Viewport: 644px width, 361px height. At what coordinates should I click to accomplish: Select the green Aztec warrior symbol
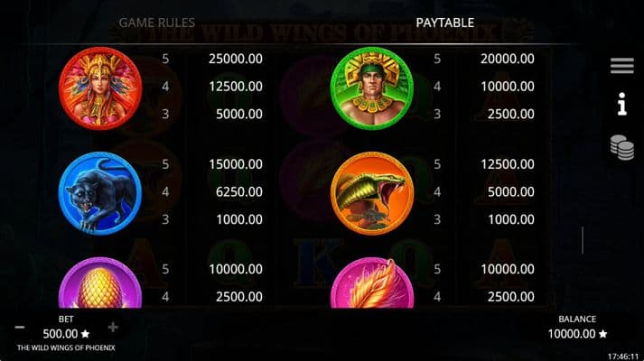(x=372, y=88)
